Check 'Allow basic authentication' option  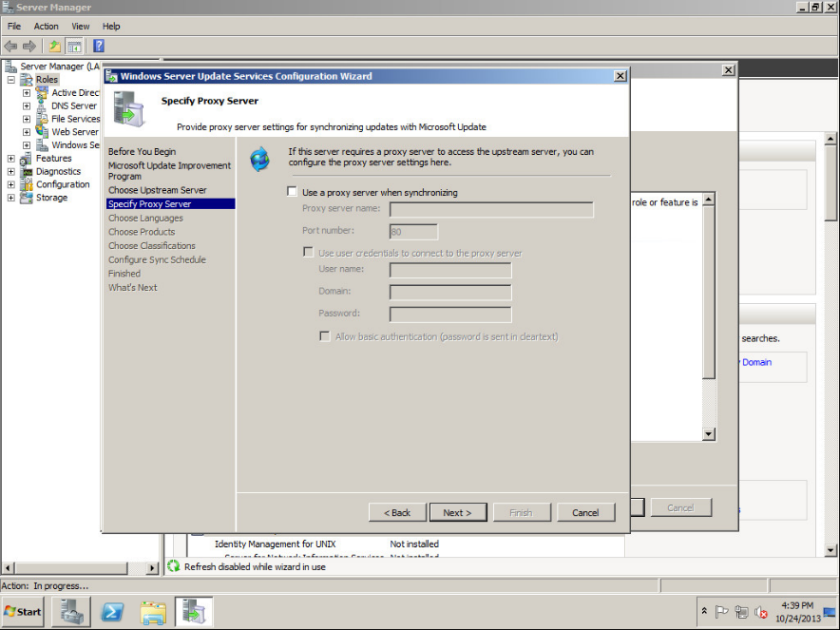[325, 335]
